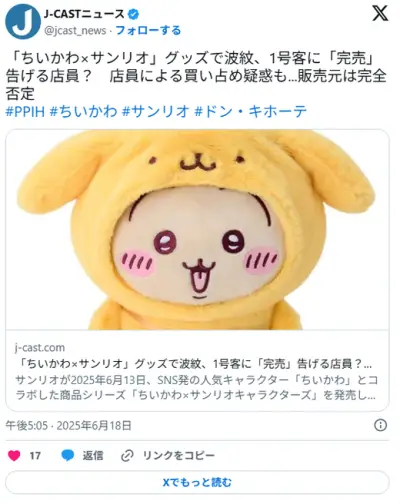Open the #ドン・キホーテ hashtag
This screenshot has width=400, height=504.
[250, 111]
